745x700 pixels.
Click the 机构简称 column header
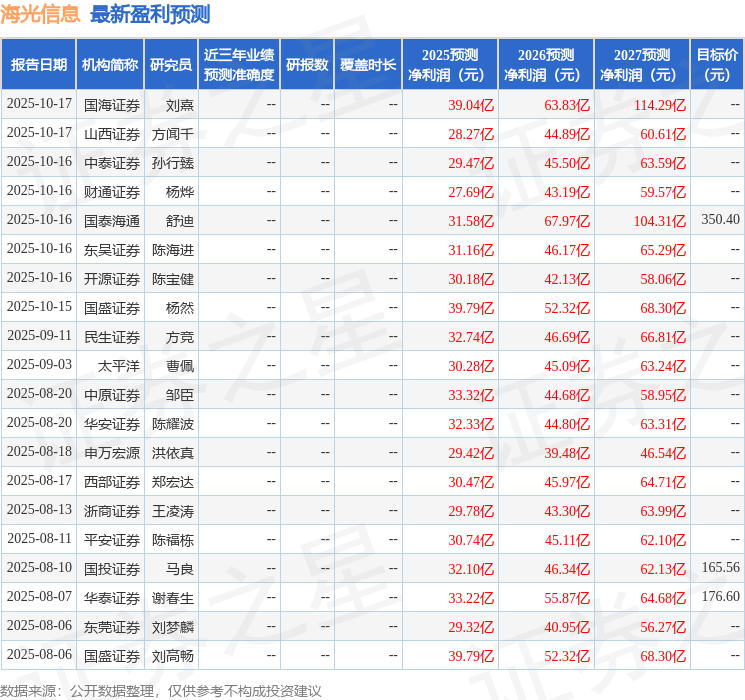tap(110, 64)
